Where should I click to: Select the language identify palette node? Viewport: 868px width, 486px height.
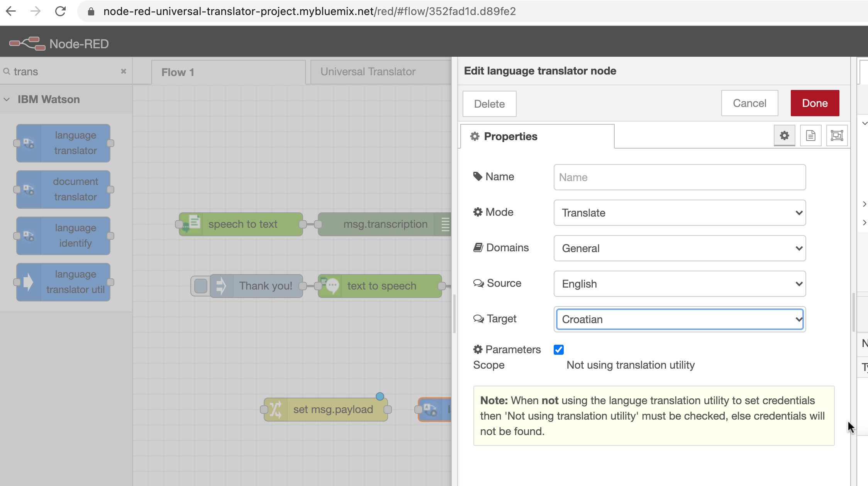(64, 236)
